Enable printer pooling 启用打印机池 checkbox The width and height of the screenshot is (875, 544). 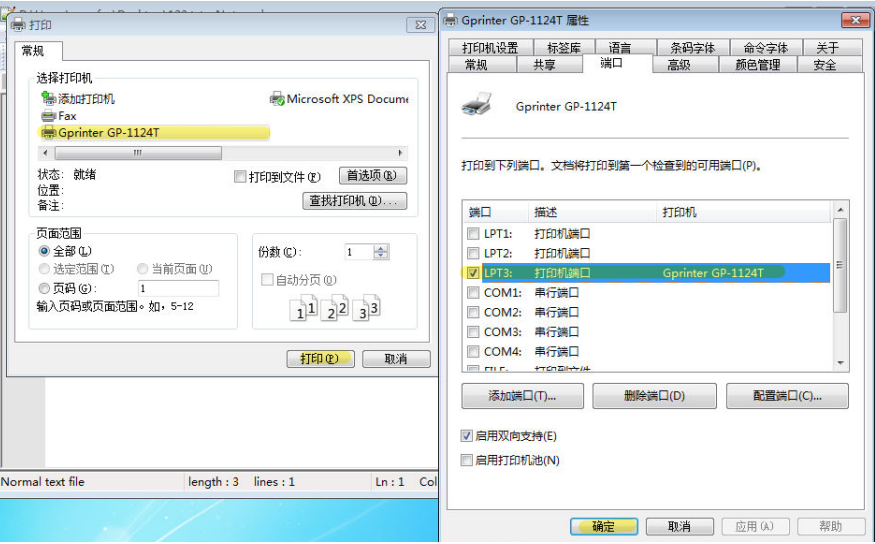click(467, 460)
